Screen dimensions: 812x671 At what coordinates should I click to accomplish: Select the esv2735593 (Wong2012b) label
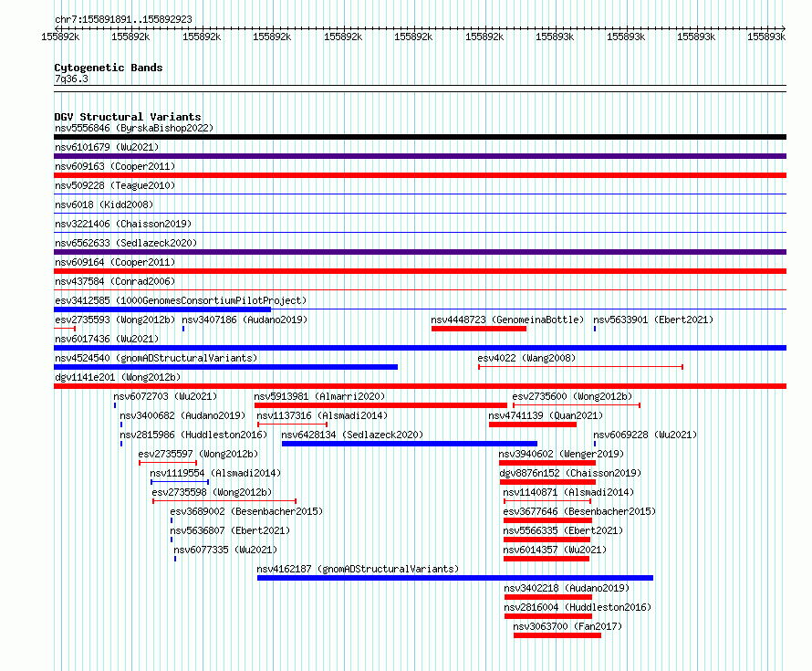pos(115,320)
